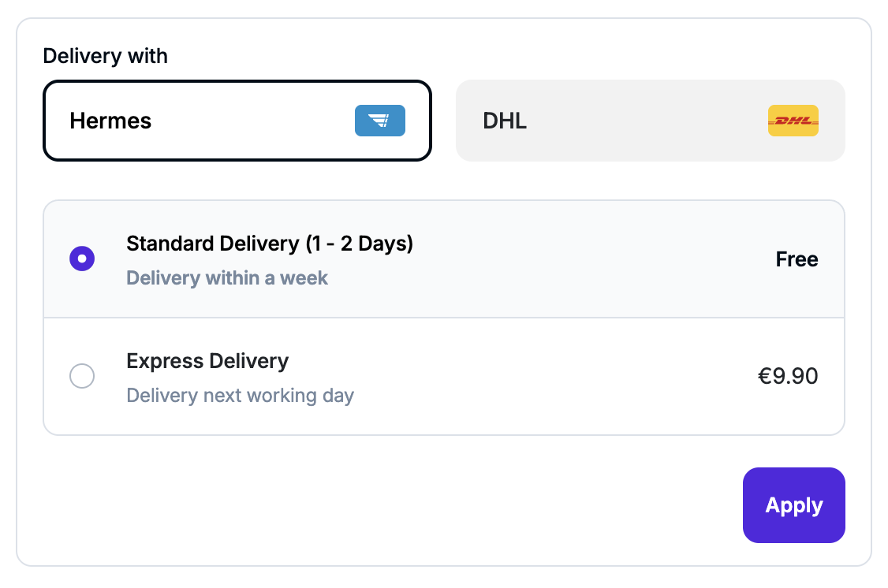Switch carrier to the DHL card
The height and width of the screenshot is (588, 888).
650,121
